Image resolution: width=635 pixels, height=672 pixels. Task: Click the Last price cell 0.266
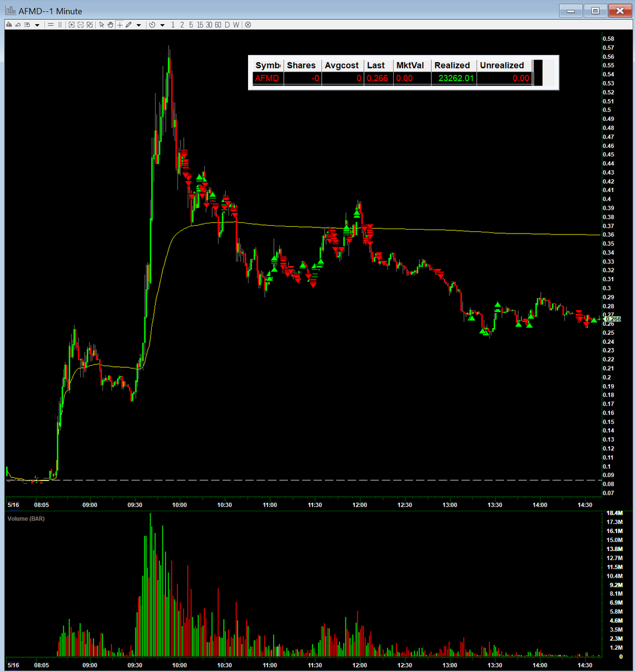(x=377, y=78)
